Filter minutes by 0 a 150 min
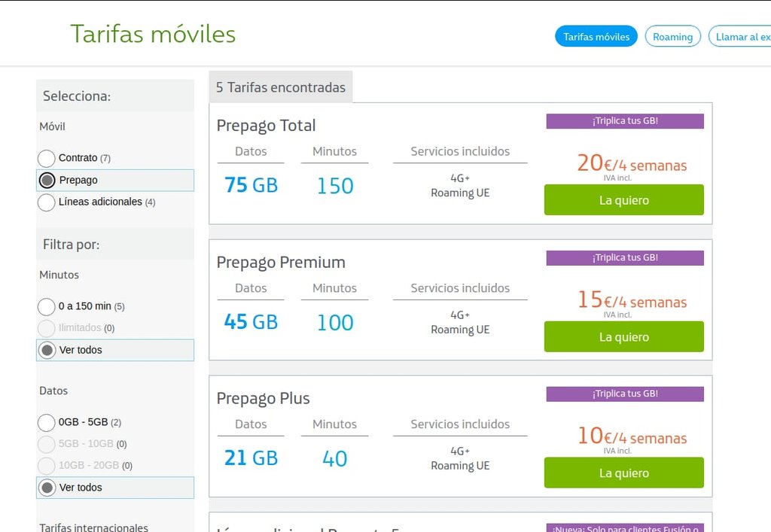Screen dimensions: 771x532 (47, 306)
